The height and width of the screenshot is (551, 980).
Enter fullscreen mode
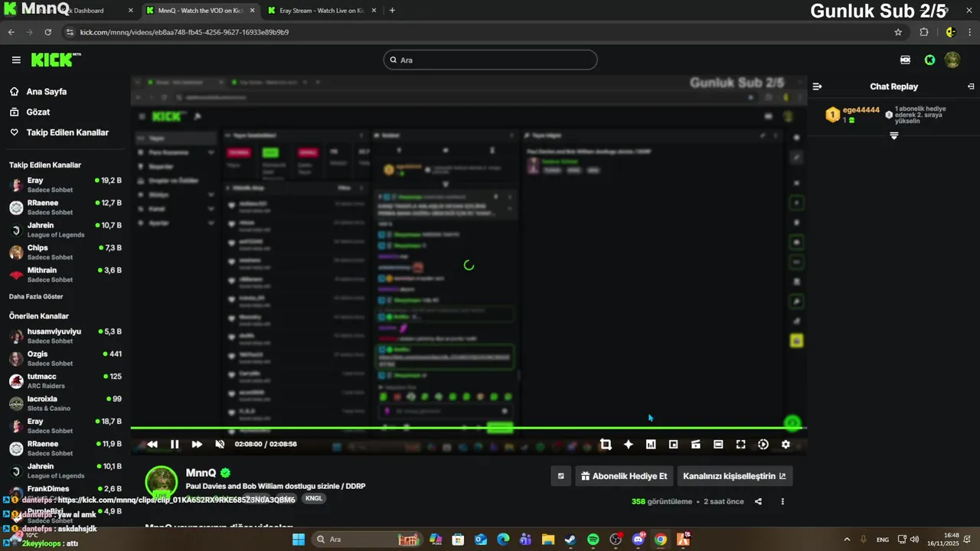click(x=740, y=444)
